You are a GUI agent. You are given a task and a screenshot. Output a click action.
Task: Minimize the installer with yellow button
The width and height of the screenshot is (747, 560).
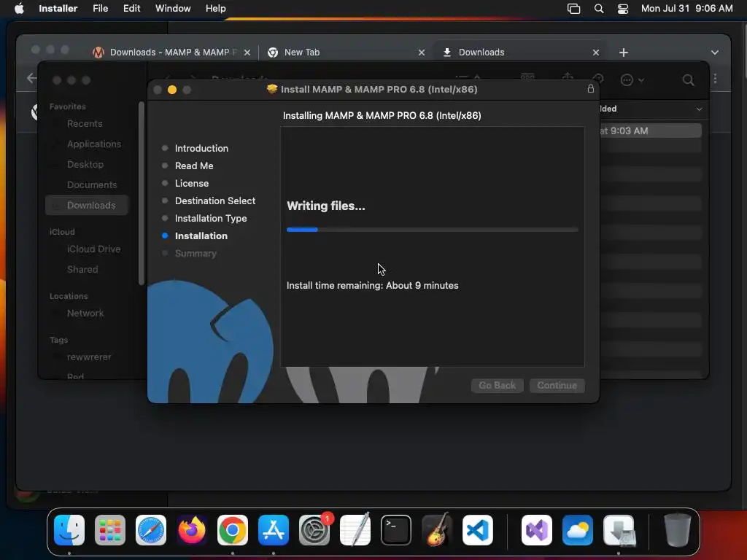pos(172,90)
